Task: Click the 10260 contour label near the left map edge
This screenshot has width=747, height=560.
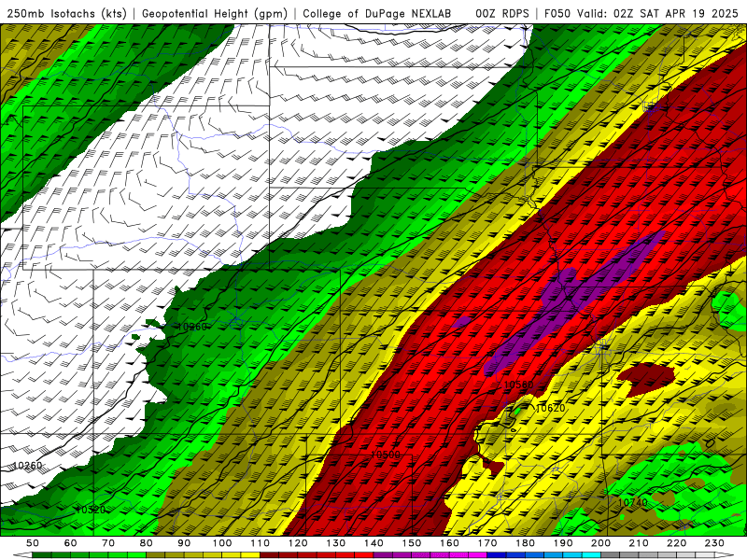Action: pyautogui.click(x=27, y=465)
